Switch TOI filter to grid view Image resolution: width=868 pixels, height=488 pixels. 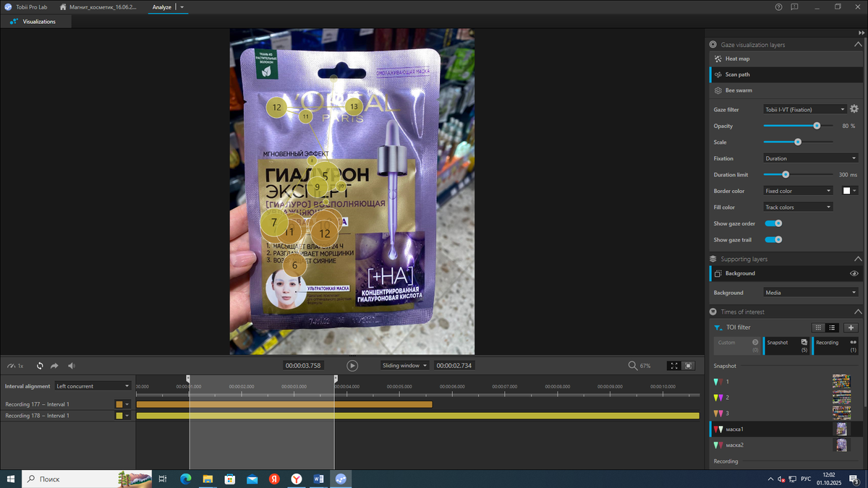[818, 328]
